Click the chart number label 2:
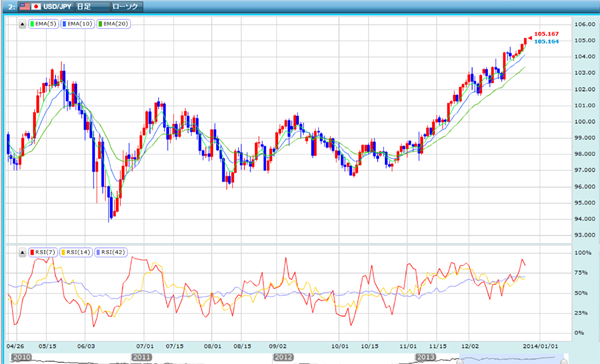This screenshot has height=364, width=600. (x=11, y=7)
